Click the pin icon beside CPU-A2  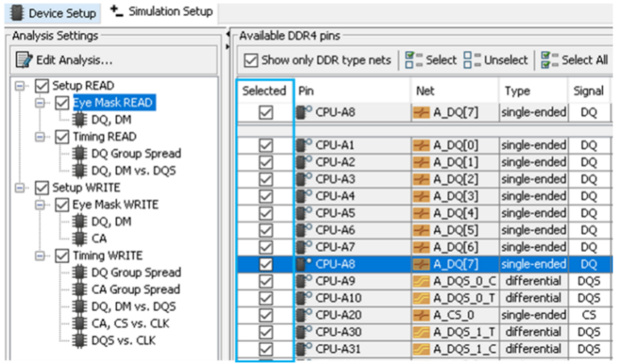pyautogui.click(x=304, y=162)
